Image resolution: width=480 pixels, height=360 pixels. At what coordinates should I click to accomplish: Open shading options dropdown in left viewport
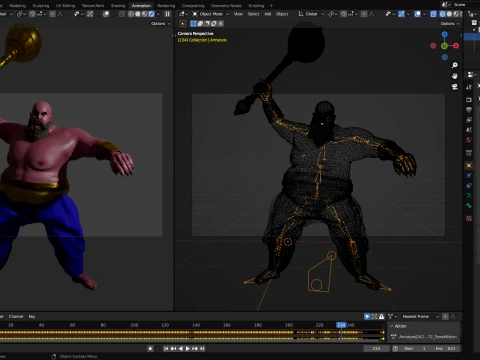tap(158, 14)
